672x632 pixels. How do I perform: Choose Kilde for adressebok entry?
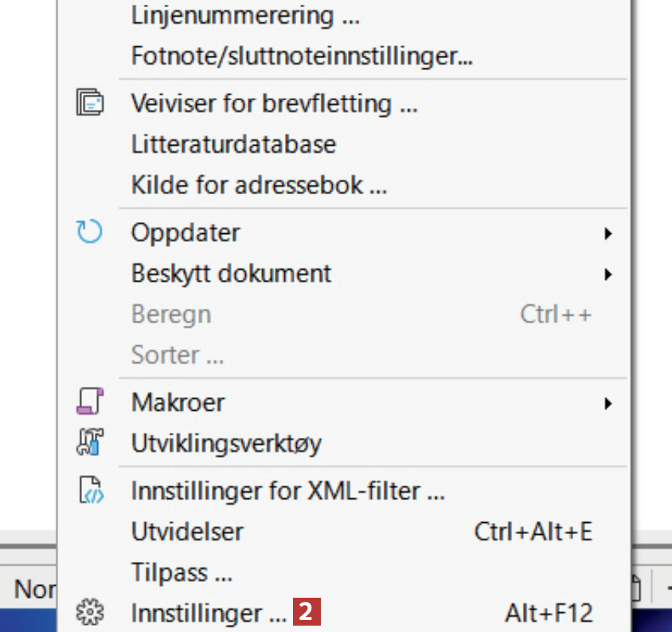coord(259,185)
